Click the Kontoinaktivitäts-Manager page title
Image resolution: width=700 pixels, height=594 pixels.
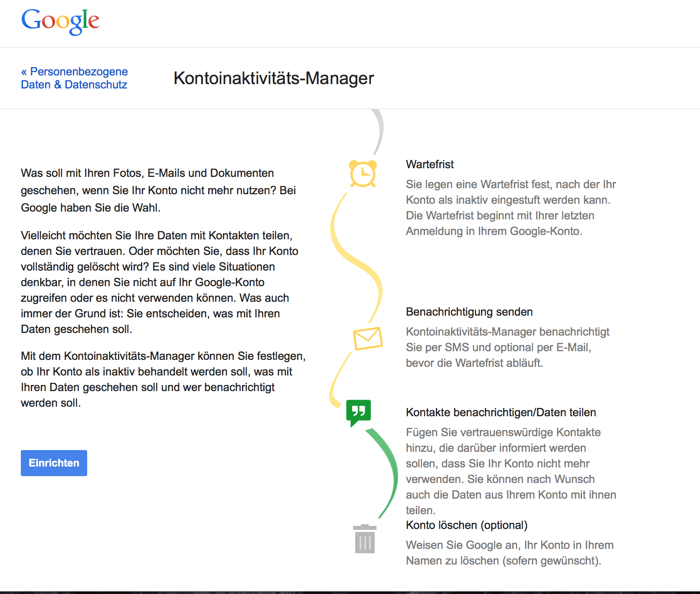pos(274,78)
